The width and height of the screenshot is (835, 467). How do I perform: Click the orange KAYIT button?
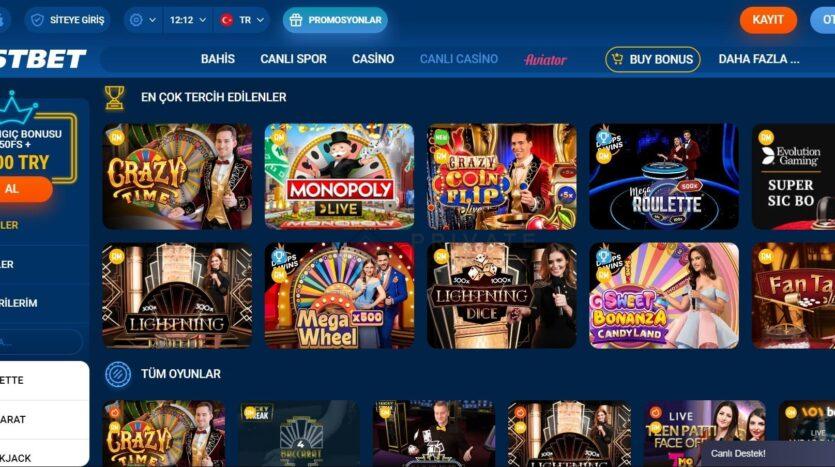tap(768, 20)
